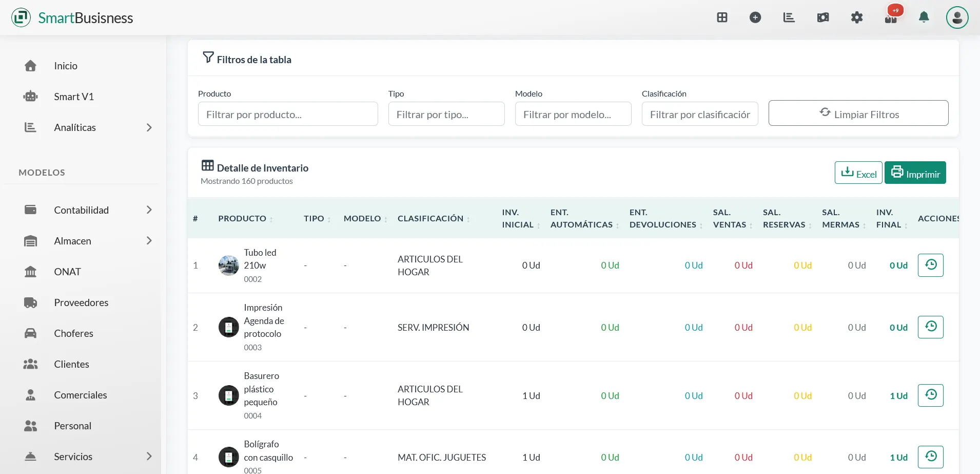Sort by TIPO column
The height and width of the screenshot is (474, 980).
pyautogui.click(x=317, y=218)
